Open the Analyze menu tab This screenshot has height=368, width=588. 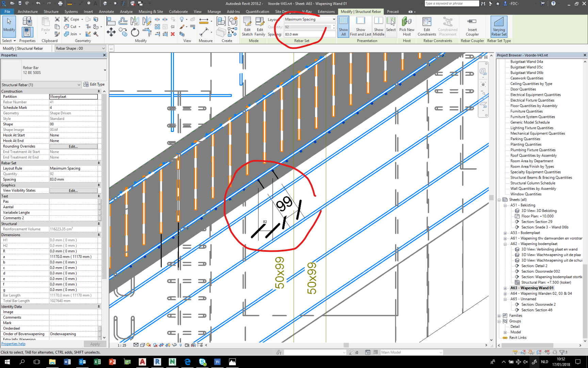(126, 11)
